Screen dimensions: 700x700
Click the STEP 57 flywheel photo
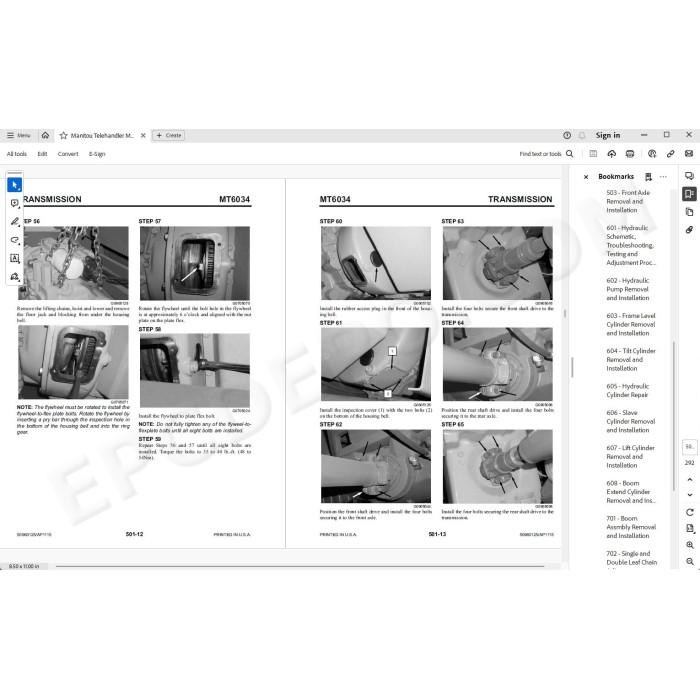(195, 263)
